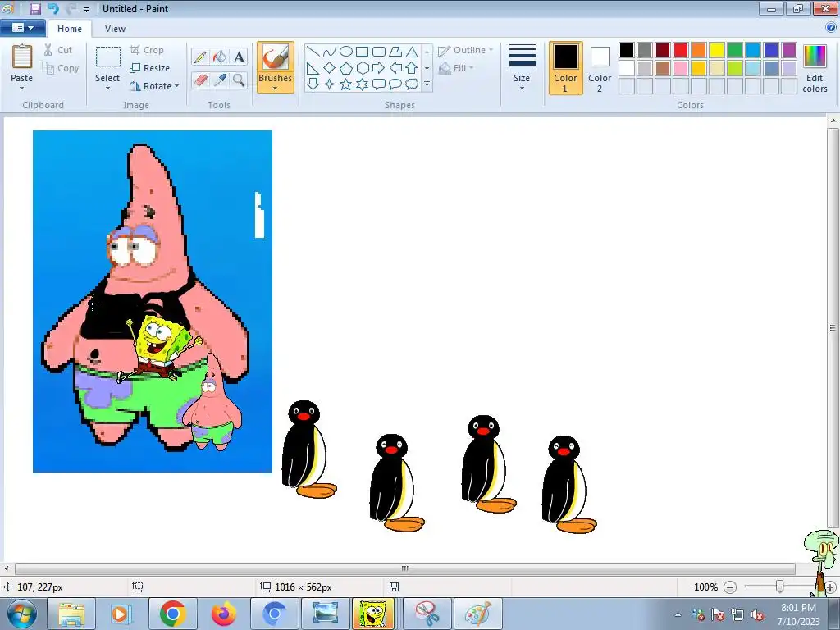The image size is (840, 630).
Task: Choose the Right triangle shape
Action: tap(313, 68)
